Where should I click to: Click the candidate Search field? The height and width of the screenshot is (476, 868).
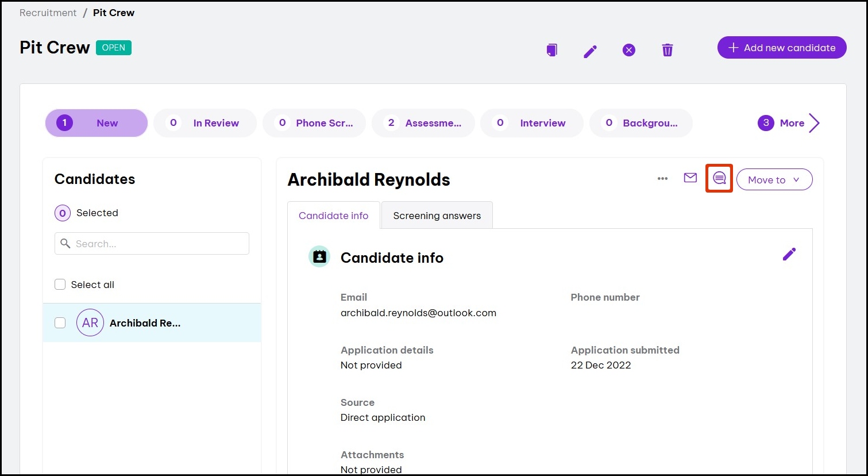pyautogui.click(x=152, y=244)
